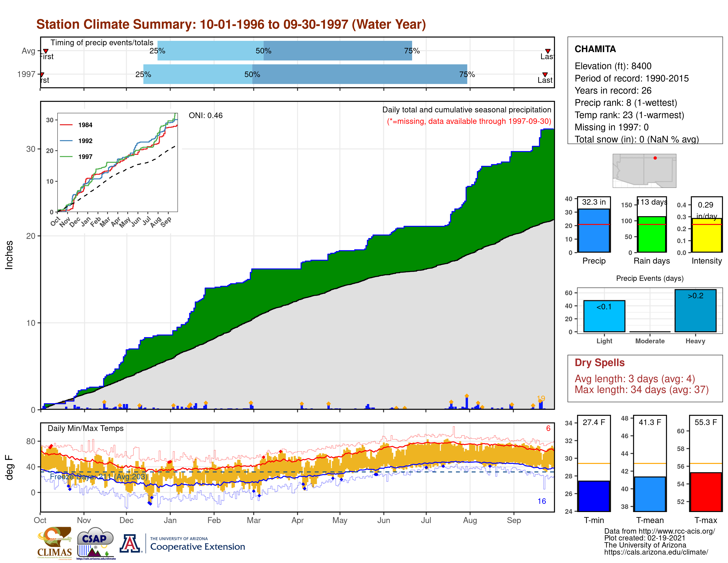728x563 pixels.
Task: Click the Avg 'Last' red triangle marker
Action: click(x=548, y=51)
